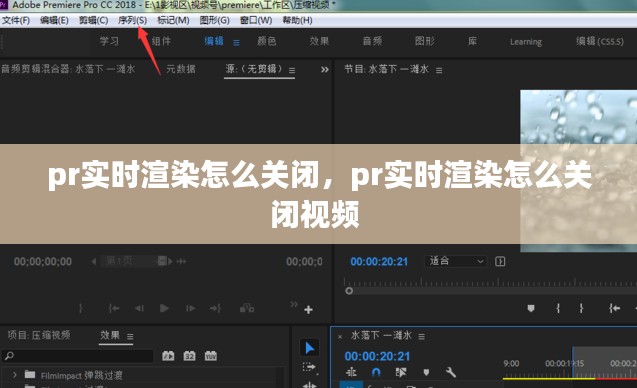This screenshot has height=388, width=637.
Task: Switch to the 效果 workspace tab
Action: (319, 41)
